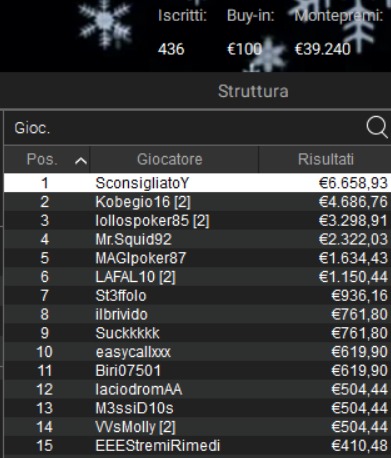Select player Suckkkkk row
The height and width of the screenshot is (458, 391).
click(197, 333)
